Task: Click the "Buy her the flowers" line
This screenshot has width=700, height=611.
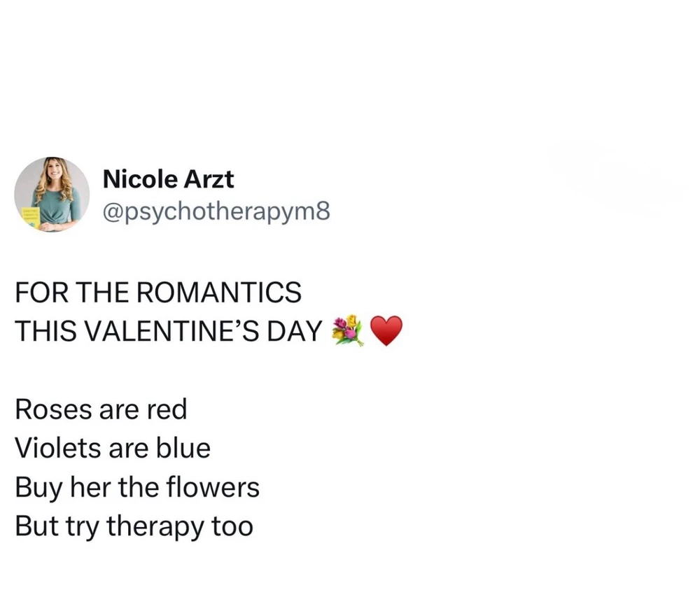Action: tap(137, 487)
